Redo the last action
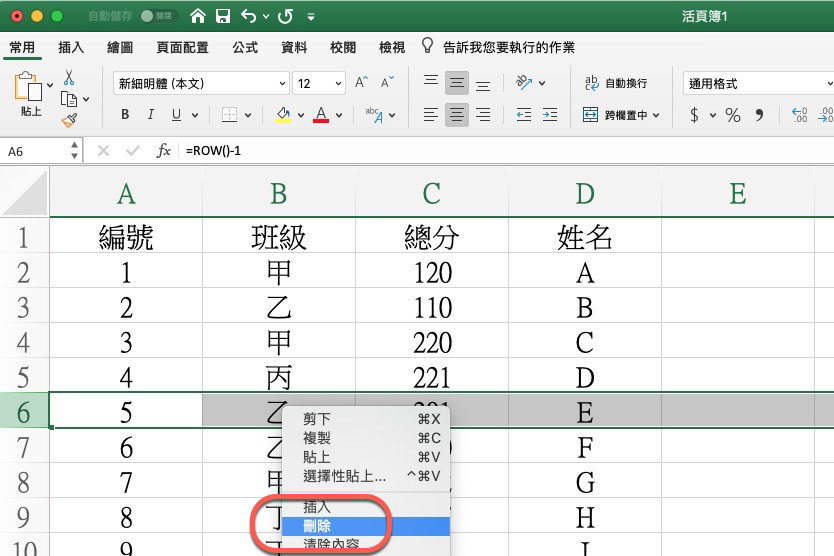 coord(286,16)
